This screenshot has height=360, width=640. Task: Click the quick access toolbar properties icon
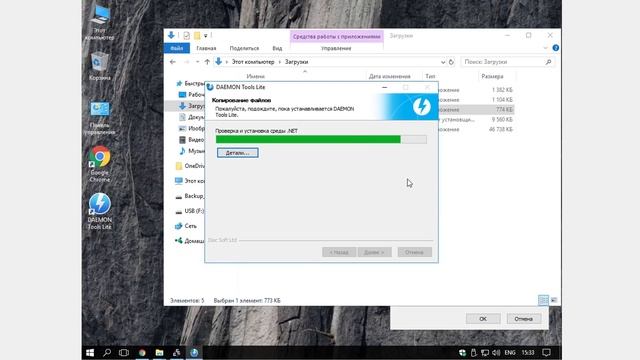tap(187, 36)
